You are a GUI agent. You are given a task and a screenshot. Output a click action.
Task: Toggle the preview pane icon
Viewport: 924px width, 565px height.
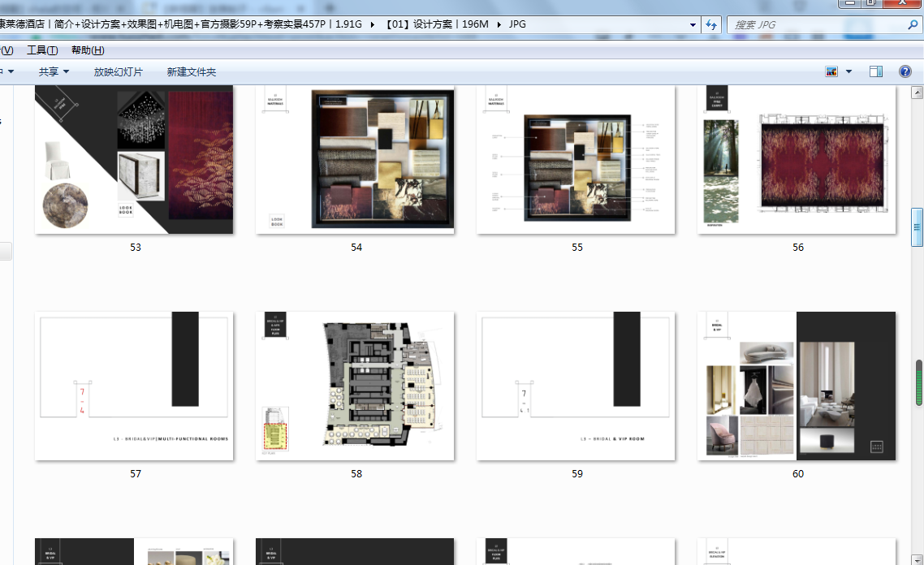tap(875, 72)
